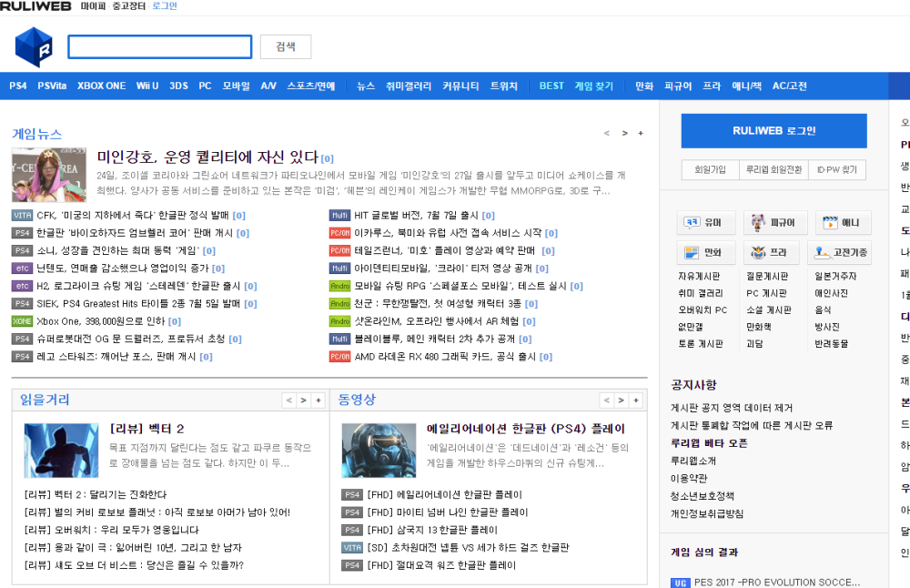This screenshot has height=588, width=910.
Task: Open PS4 in the navigation bar
Action: click(18, 86)
